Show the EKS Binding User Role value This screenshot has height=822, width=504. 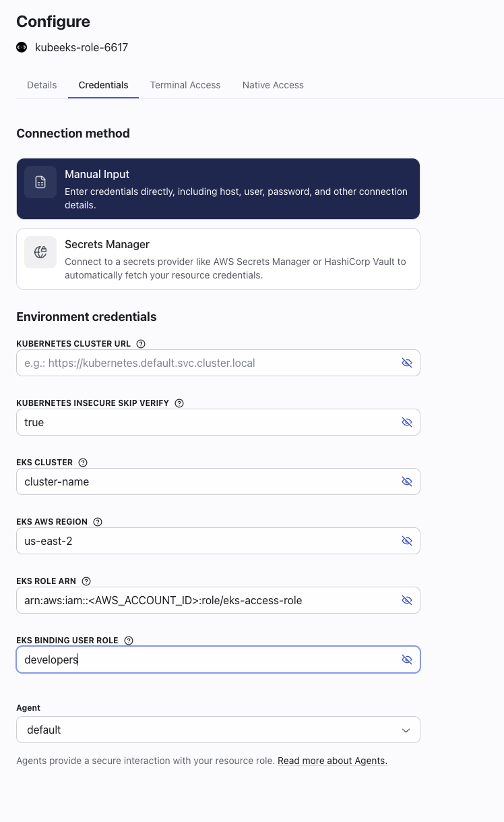[x=407, y=659]
